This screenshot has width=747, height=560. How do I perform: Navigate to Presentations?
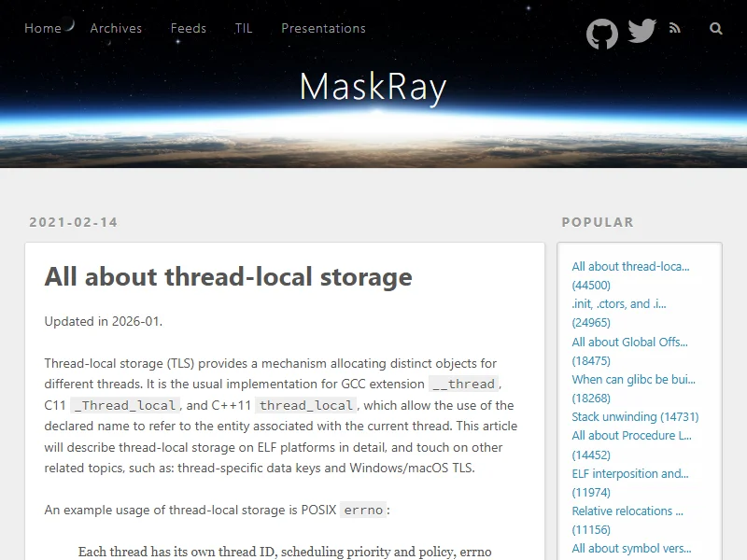(323, 28)
